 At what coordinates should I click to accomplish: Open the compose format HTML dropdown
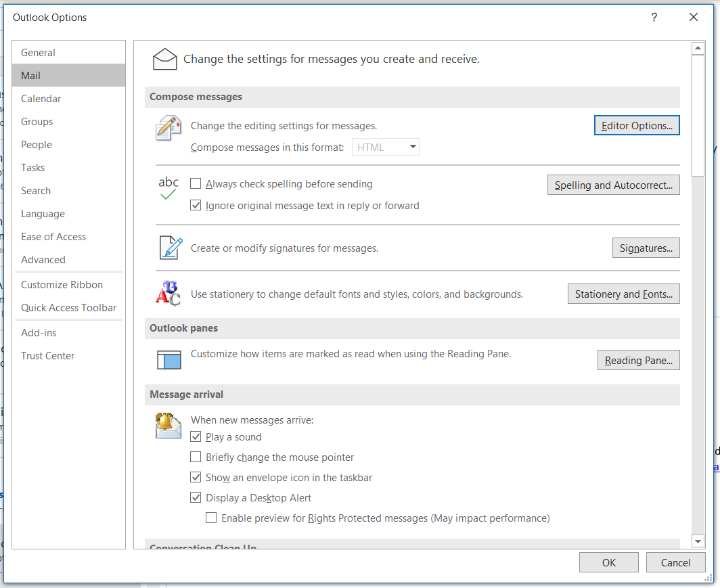[385, 147]
